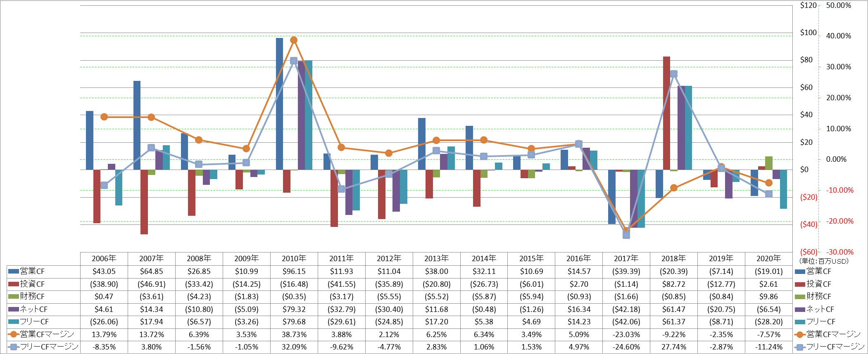The height and width of the screenshot is (354, 868).
Task: Select the 32.09% free CF margin cell
Action: pos(294,347)
